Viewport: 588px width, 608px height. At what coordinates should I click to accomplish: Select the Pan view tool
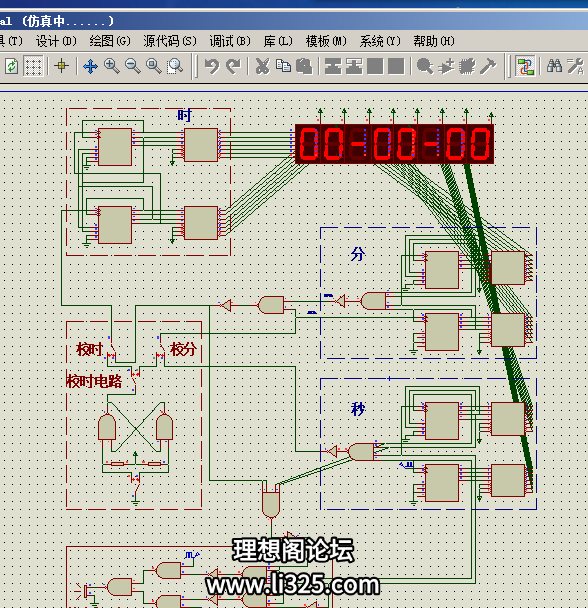pos(90,66)
